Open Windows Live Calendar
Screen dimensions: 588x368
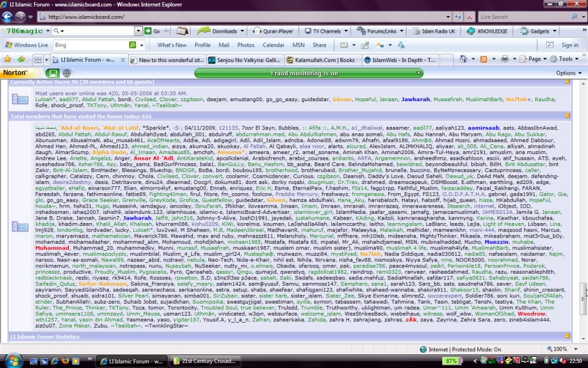point(273,45)
